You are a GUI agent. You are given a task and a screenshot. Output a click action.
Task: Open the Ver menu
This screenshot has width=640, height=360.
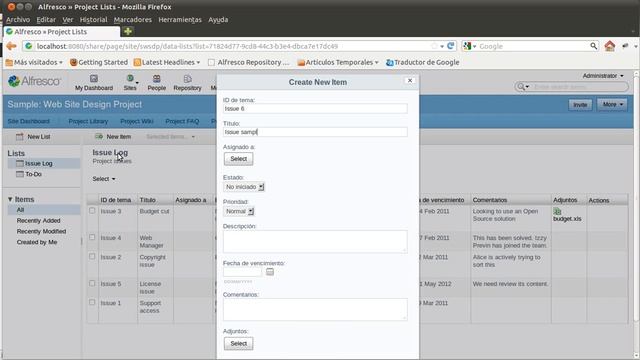68,20
